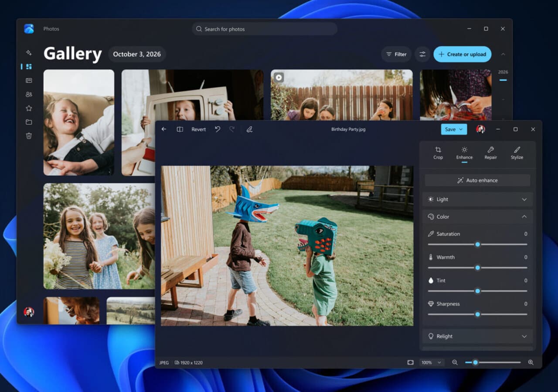Image resolution: width=558 pixels, height=392 pixels.
Task: Expand the Light section
Action: pyautogui.click(x=478, y=199)
